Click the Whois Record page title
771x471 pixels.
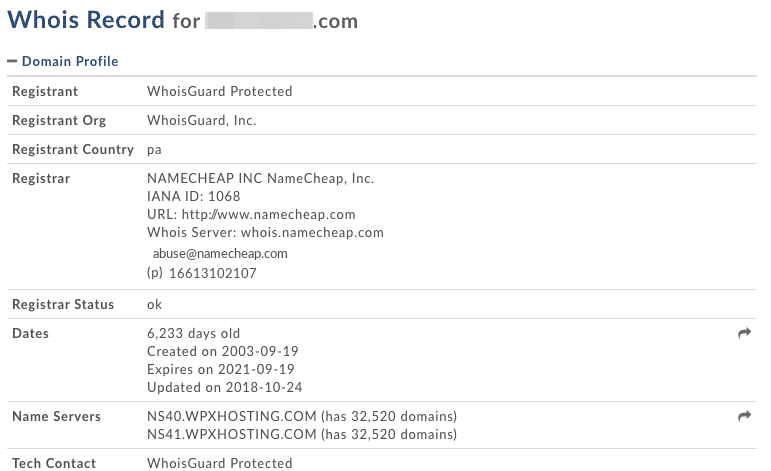coord(86,20)
